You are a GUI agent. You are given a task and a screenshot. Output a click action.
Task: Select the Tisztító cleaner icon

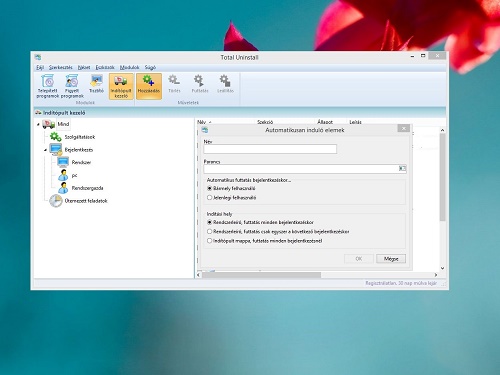96,84
